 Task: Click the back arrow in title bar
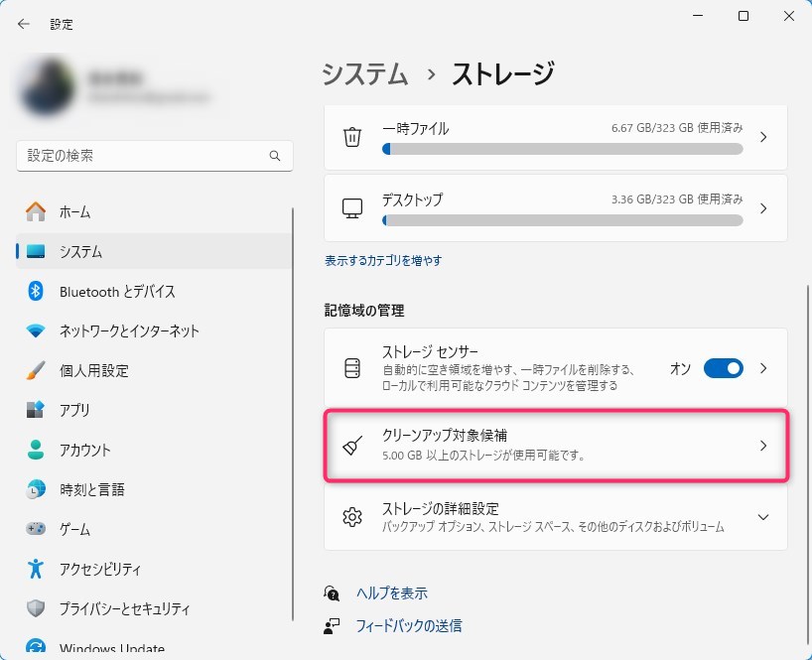click(x=24, y=24)
